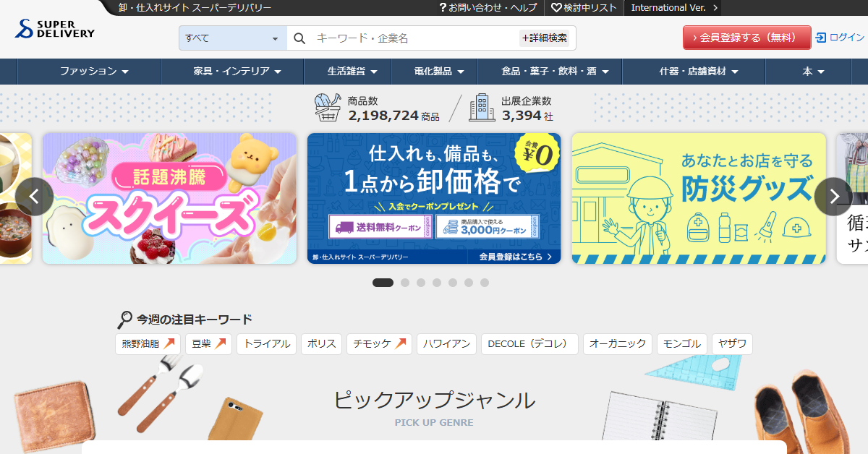The height and width of the screenshot is (454, 868).
Task: Click the +詳細検索 button
Action: (544, 38)
